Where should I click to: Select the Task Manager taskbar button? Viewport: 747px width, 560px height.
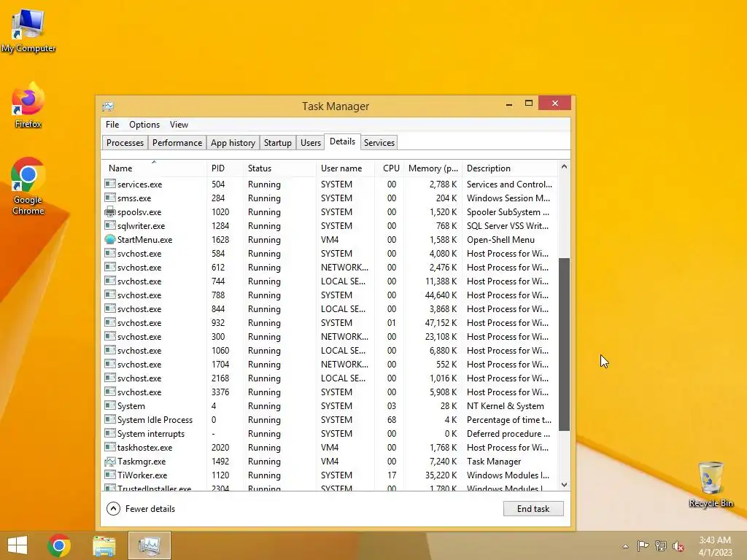coord(149,545)
